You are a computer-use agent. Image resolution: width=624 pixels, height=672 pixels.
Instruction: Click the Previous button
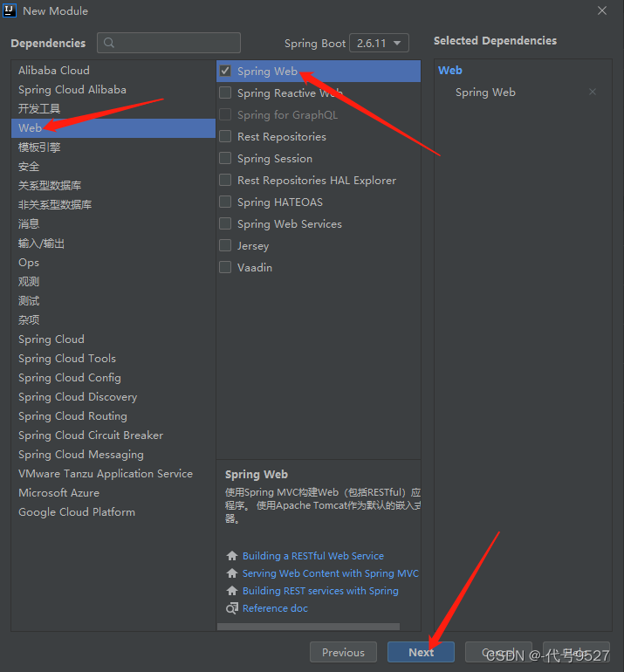343,652
